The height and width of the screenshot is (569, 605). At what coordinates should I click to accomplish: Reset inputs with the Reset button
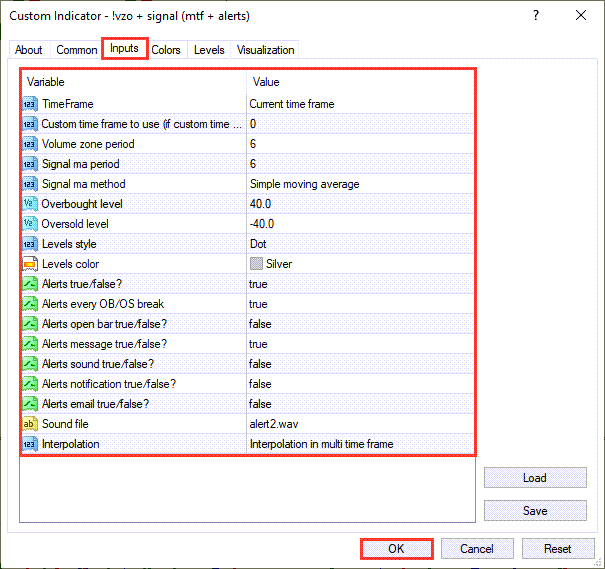click(x=558, y=549)
